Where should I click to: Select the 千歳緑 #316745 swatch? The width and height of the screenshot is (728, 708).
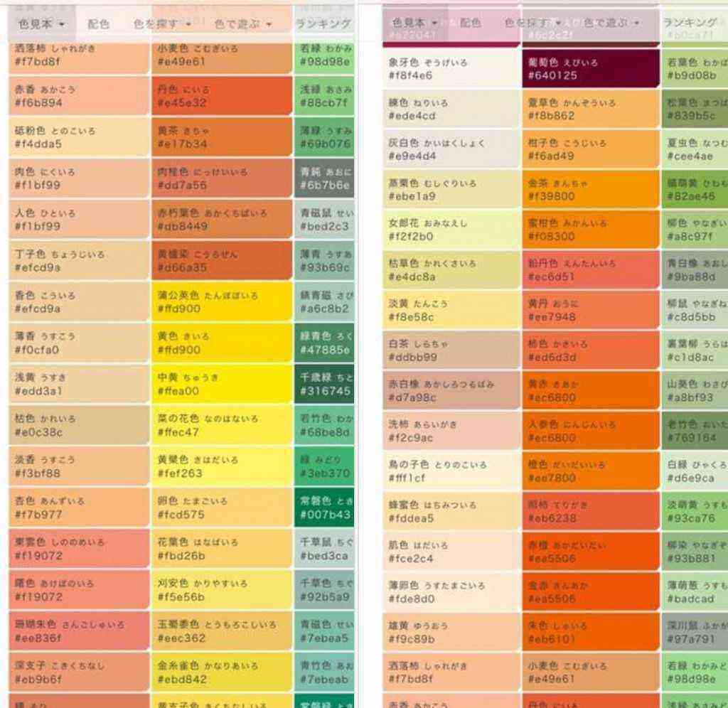point(324,384)
